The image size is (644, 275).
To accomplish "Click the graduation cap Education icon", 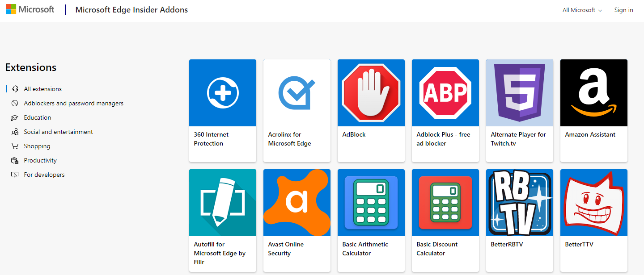I will (x=15, y=117).
